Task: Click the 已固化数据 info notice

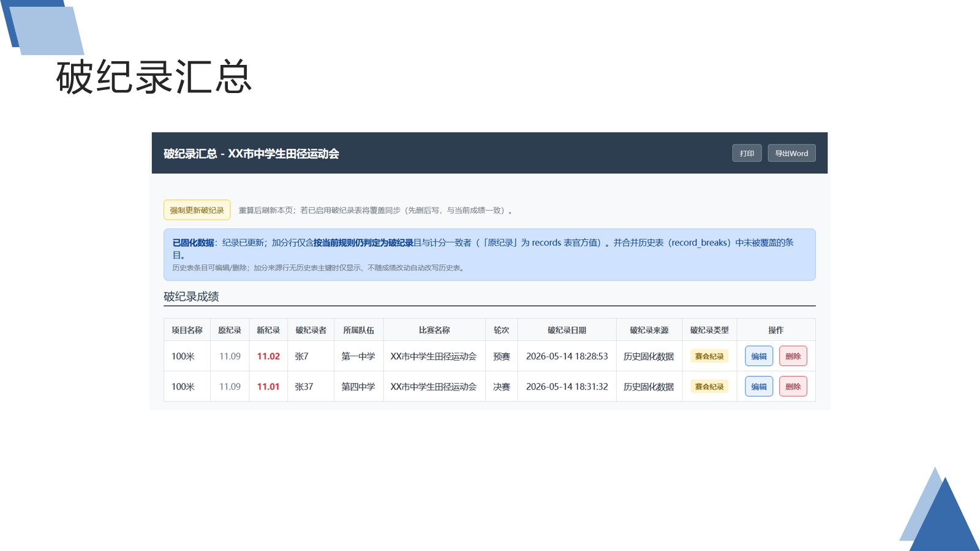Action: (489, 255)
